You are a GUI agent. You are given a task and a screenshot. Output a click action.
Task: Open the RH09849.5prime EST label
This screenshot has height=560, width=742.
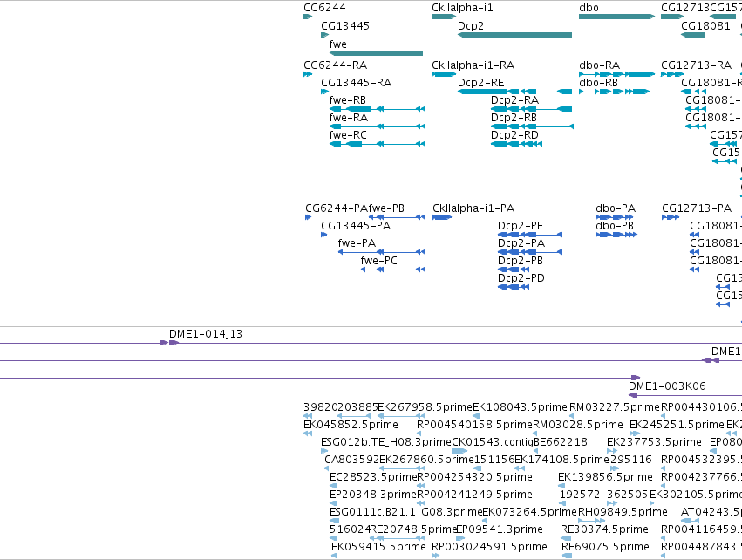point(623,513)
